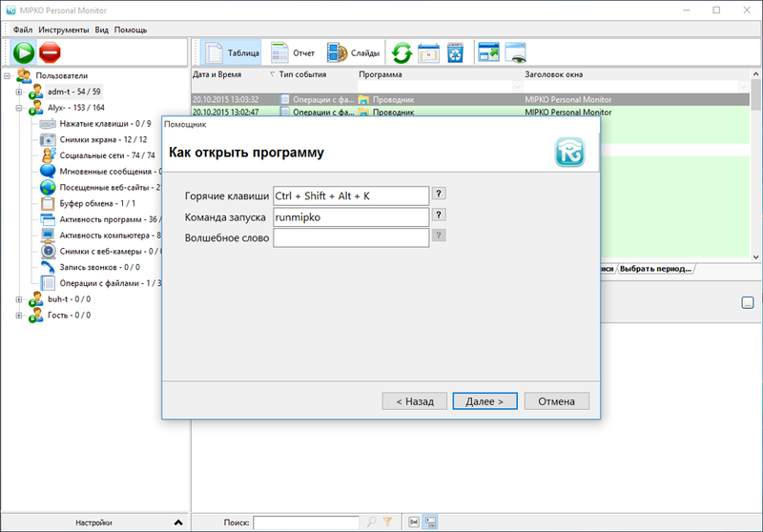Select Снимки с веб-камеры category
The height and width of the screenshot is (532, 763).
pyautogui.click(x=110, y=252)
